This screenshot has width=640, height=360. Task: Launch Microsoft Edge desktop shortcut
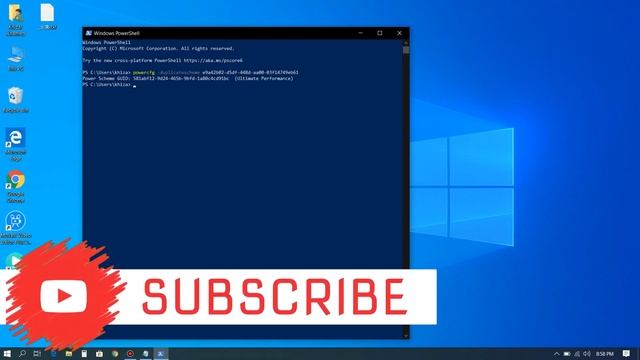click(x=16, y=145)
